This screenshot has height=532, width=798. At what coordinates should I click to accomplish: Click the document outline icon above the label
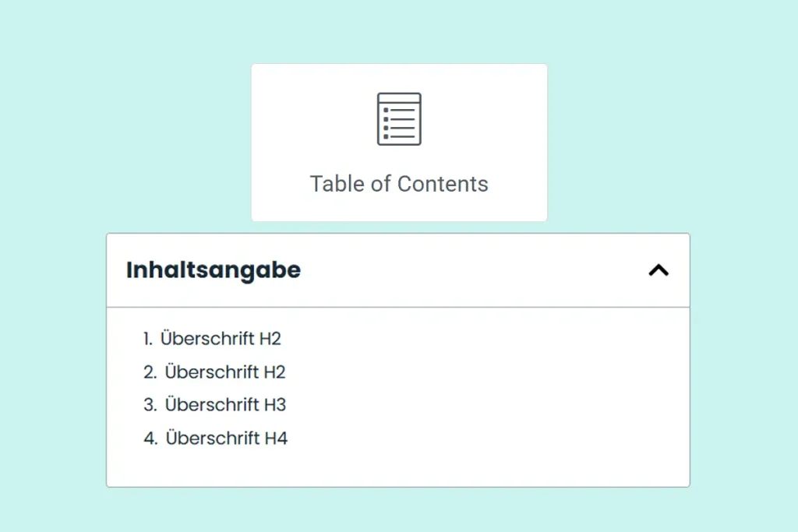tap(399, 118)
